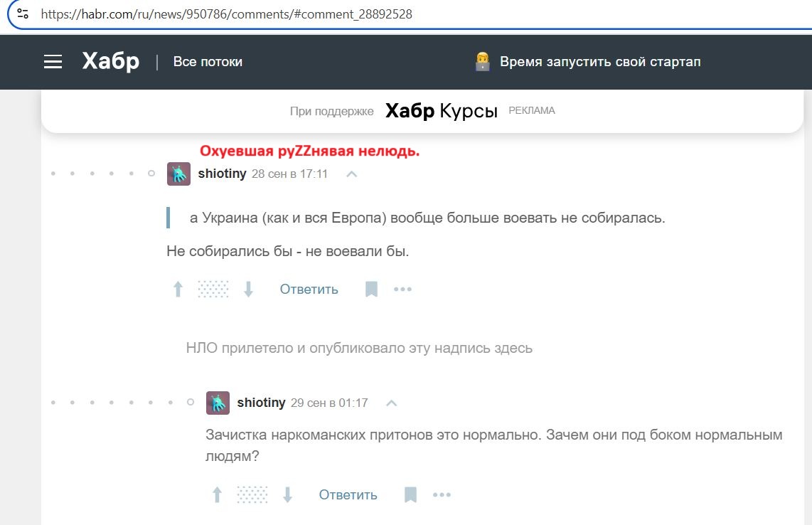
Task: Open the 28 сен в 17:11 timestamp link
Action: [x=289, y=174]
